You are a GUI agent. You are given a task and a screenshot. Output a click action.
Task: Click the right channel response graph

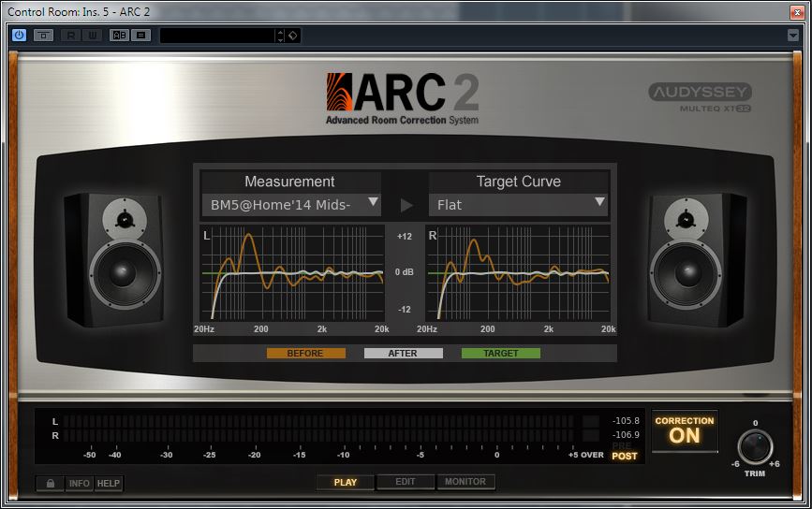(518, 273)
